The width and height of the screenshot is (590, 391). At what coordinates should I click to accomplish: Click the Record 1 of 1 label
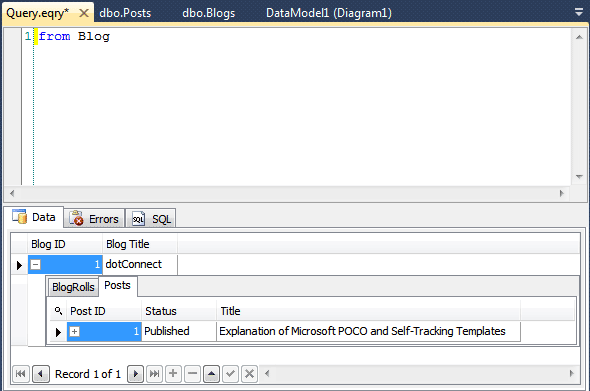point(88,374)
